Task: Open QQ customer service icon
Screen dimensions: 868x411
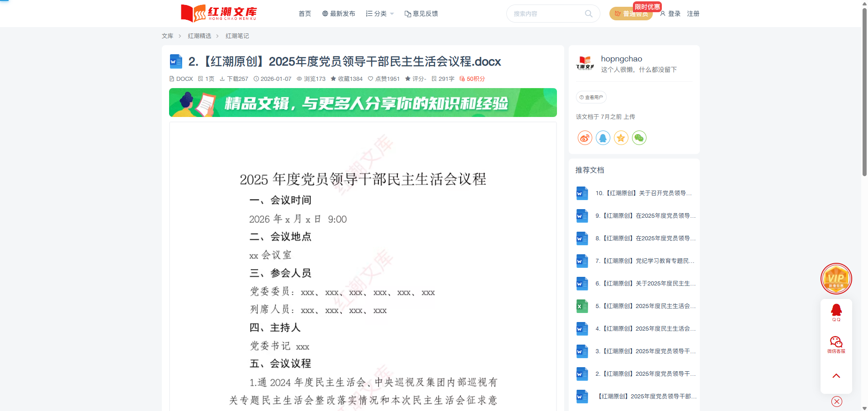Action: click(836, 312)
